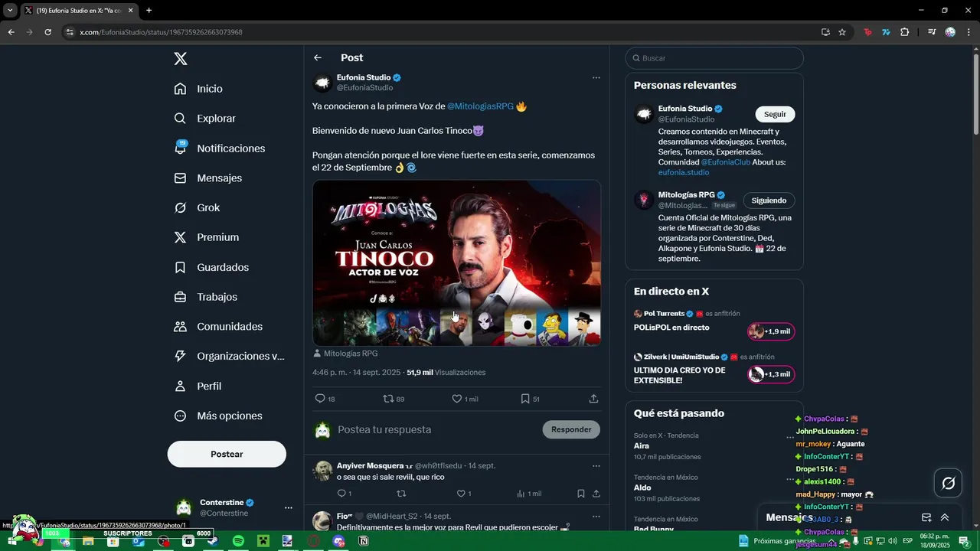Screen dimensions: 980x551
Task: Click the X logo in the sidebar
Action: pyautogui.click(x=180, y=59)
